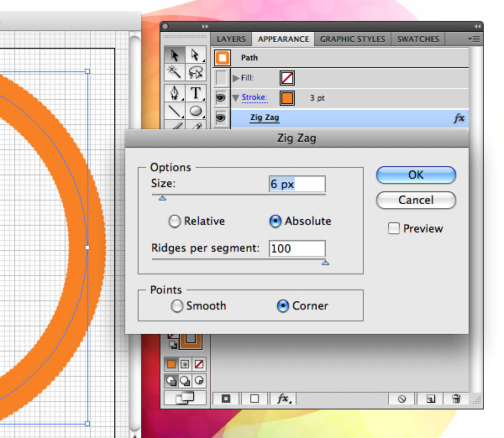Click the Size input field
Screen dimensions: 504x438
[297, 184]
